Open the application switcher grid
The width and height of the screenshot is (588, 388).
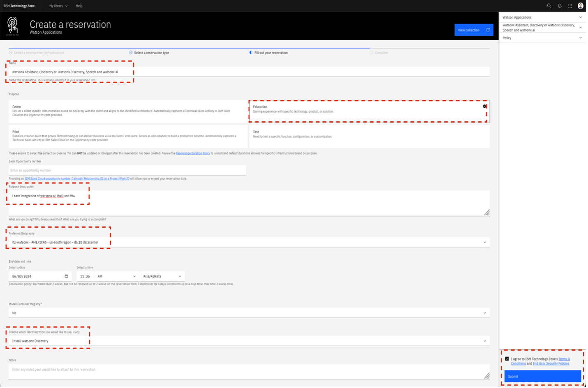click(x=570, y=6)
